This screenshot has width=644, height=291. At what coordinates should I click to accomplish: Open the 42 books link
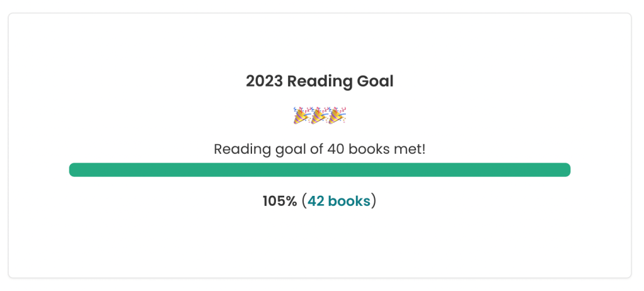(x=339, y=201)
